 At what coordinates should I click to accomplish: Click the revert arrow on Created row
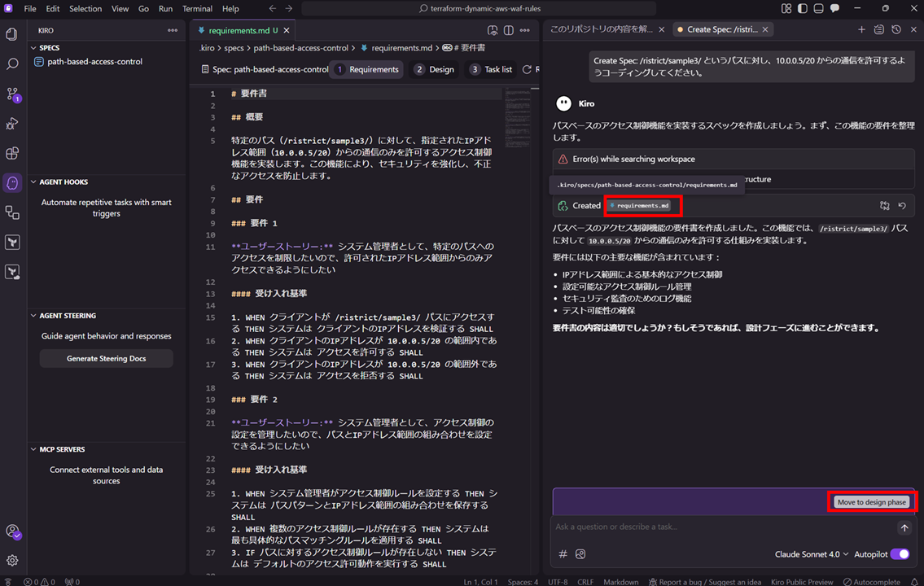(902, 206)
